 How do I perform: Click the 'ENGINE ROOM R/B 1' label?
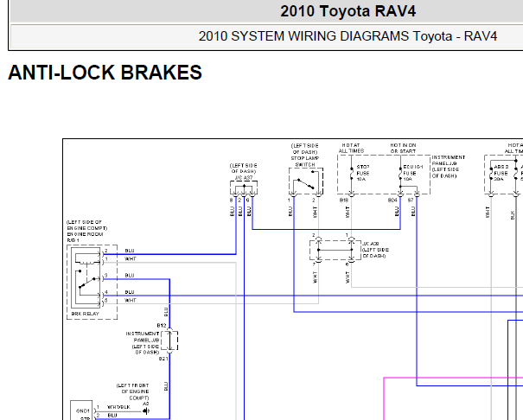[x=85, y=237]
